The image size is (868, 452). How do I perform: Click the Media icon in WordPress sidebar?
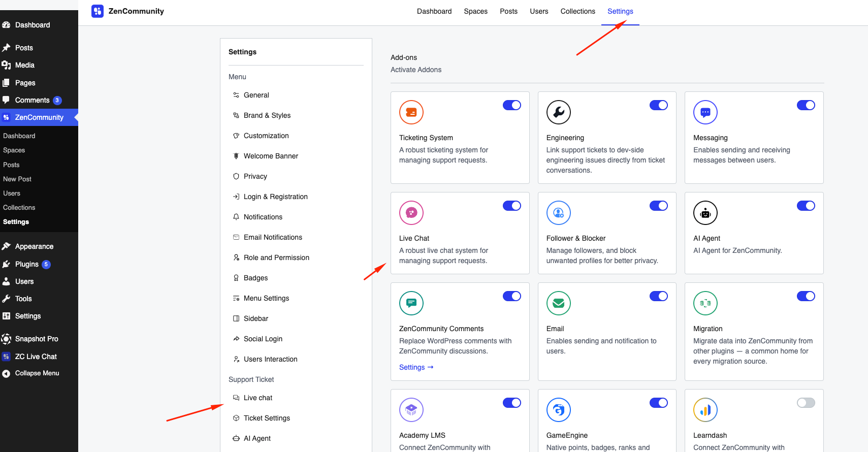pyautogui.click(x=6, y=65)
